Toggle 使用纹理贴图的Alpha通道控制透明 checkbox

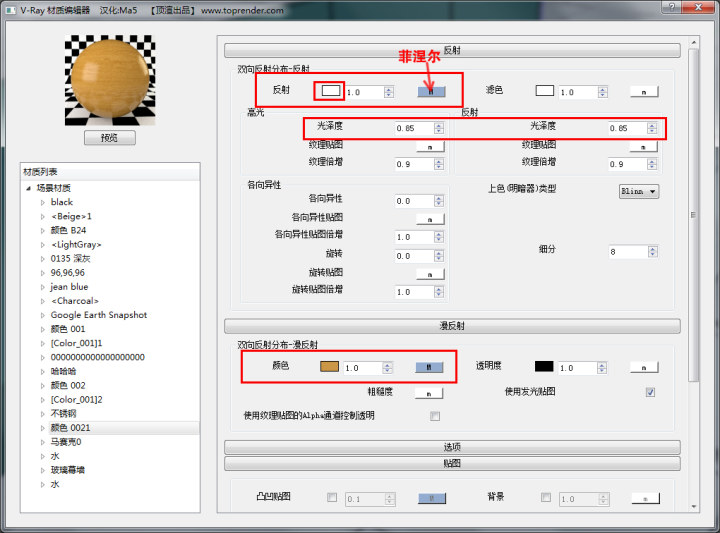(x=435, y=416)
